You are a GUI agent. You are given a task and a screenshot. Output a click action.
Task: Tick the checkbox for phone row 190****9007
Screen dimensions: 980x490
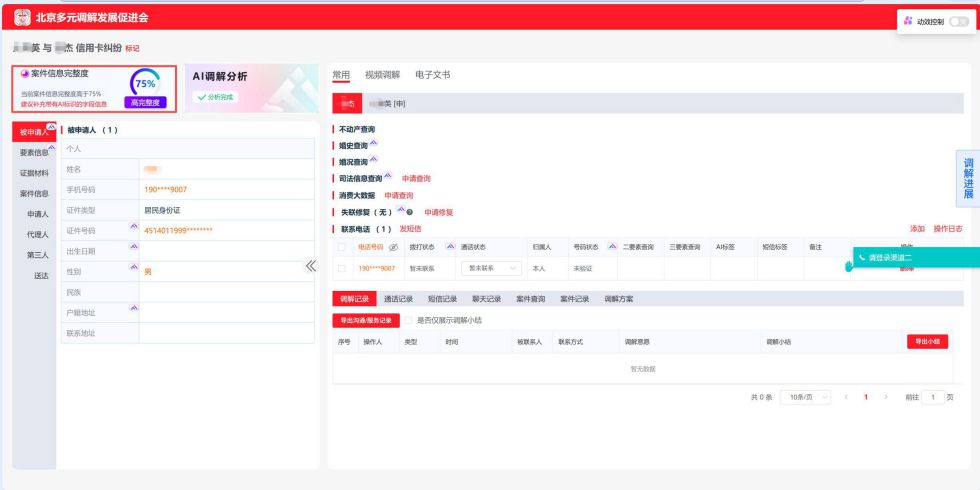pyautogui.click(x=341, y=268)
